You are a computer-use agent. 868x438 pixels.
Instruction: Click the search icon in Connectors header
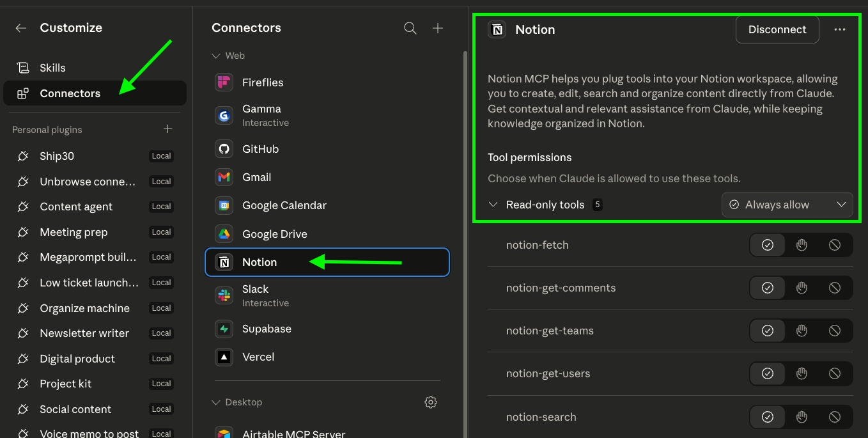tap(410, 28)
